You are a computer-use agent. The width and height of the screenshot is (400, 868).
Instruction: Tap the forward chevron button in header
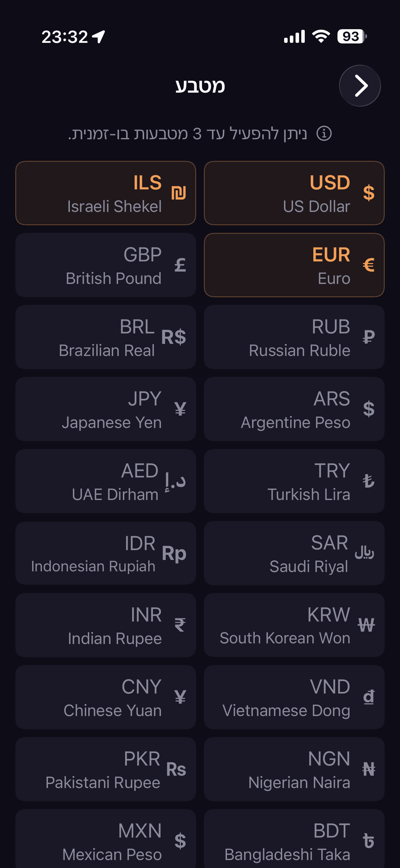tap(360, 86)
